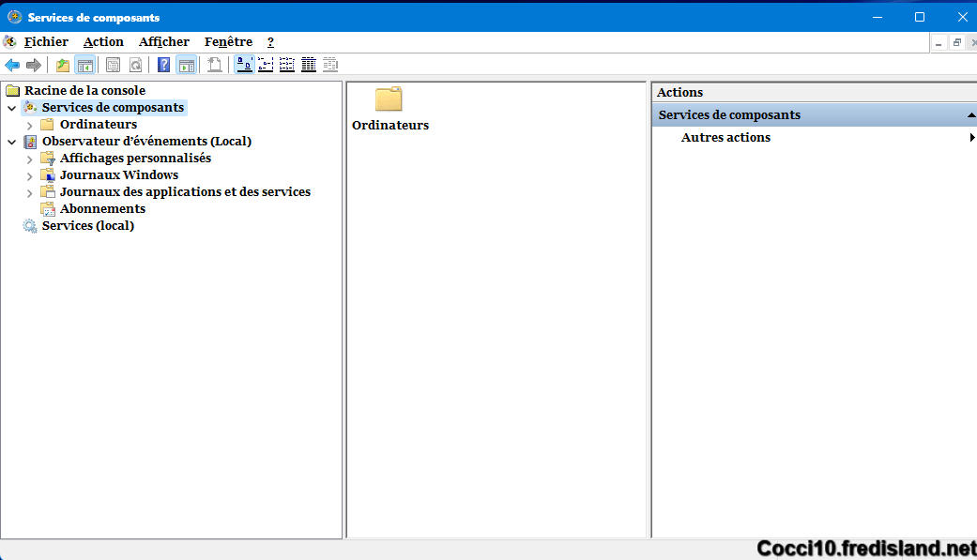This screenshot has height=560, width=977.
Task: Select Services de composants in the tree
Action: point(113,107)
